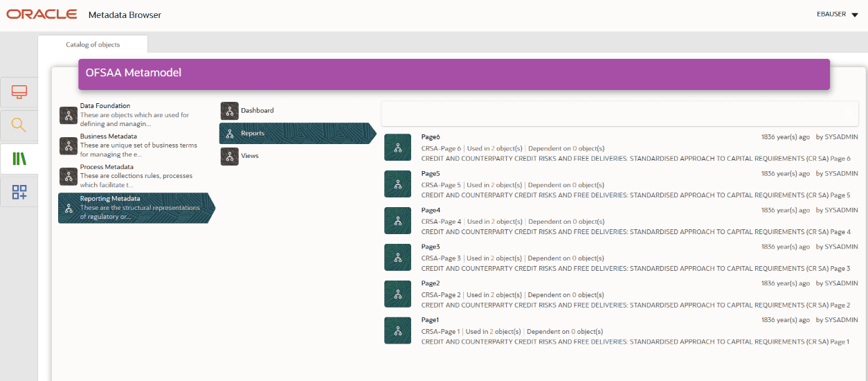Click the Page4 green object icon
The image size is (868, 381).
click(x=397, y=221)
